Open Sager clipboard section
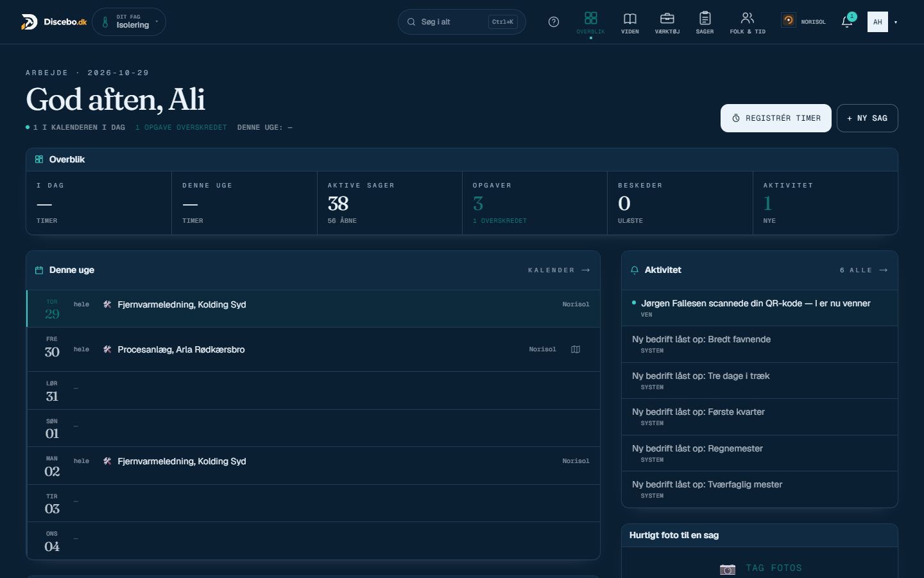 [705, 22]
